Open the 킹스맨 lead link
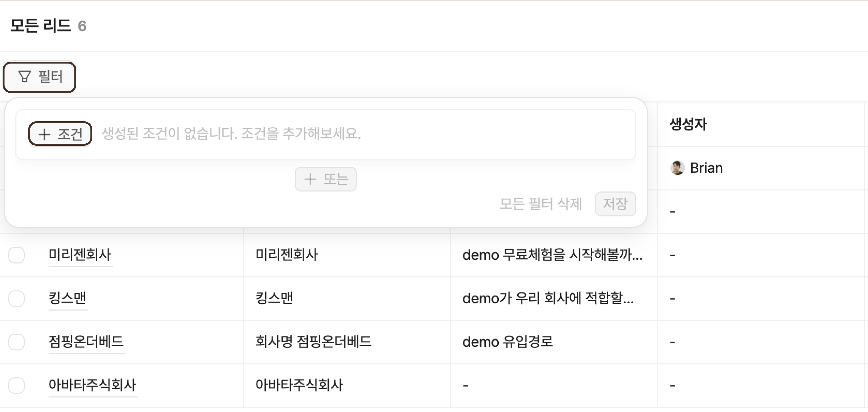The height and width of the screenshot is (412, 868). (67, 298)
